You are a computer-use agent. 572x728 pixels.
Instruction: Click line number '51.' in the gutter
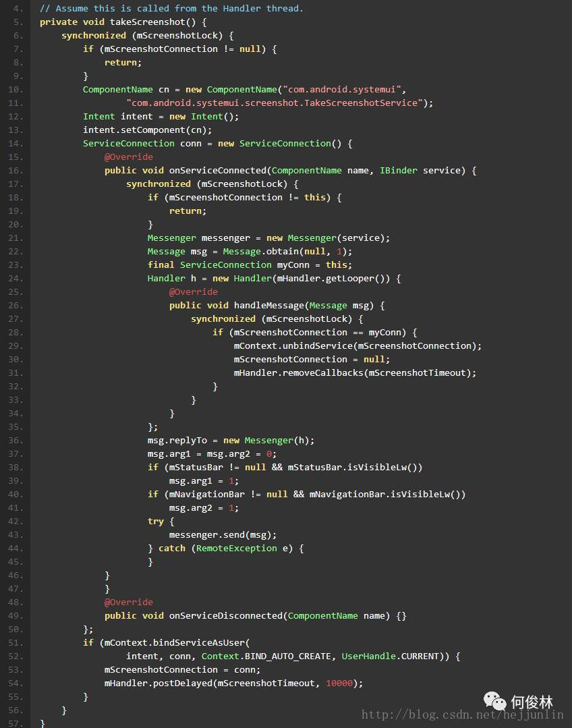[x=16, y=642]
